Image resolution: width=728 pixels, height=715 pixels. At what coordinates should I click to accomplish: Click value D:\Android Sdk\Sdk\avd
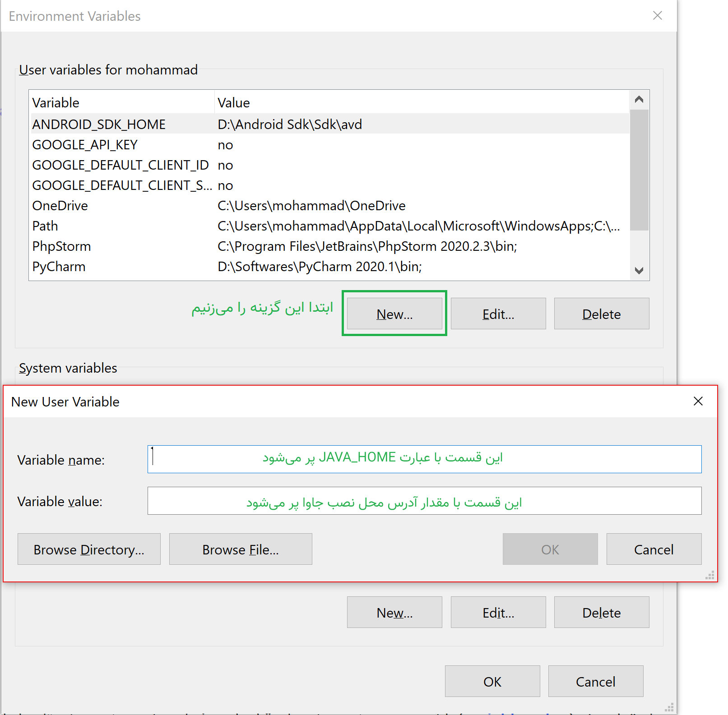(290, 124)
